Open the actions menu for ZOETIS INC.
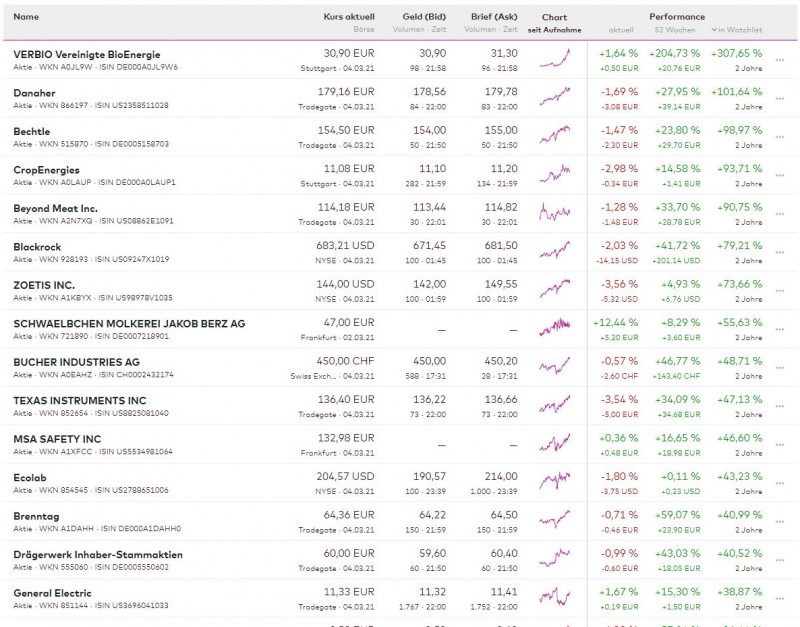 pos(780,290)
